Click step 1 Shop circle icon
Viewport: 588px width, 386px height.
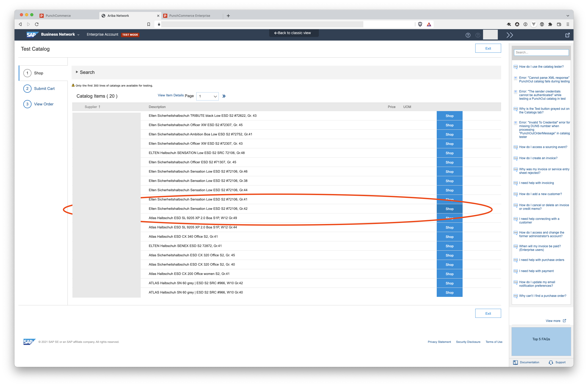point(27,73)
